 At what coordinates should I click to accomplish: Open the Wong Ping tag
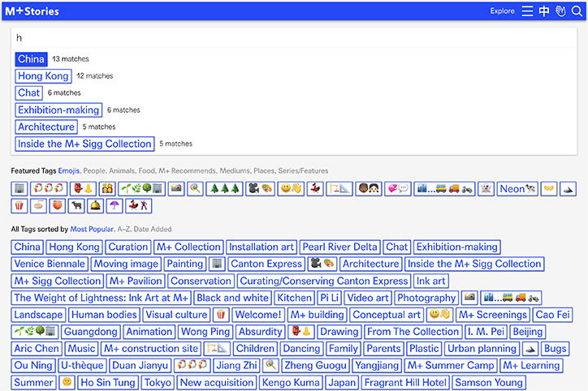tap(205, 332)
